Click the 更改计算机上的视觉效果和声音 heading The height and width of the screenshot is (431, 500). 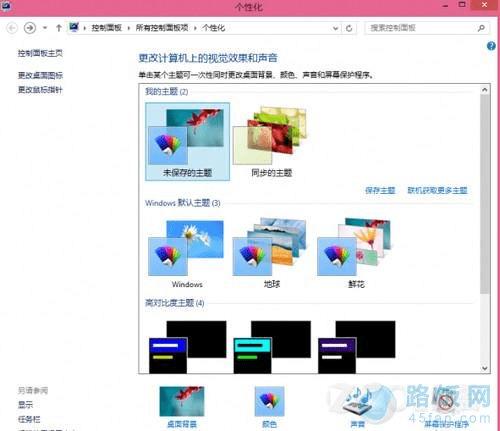(x=208, y=58)
